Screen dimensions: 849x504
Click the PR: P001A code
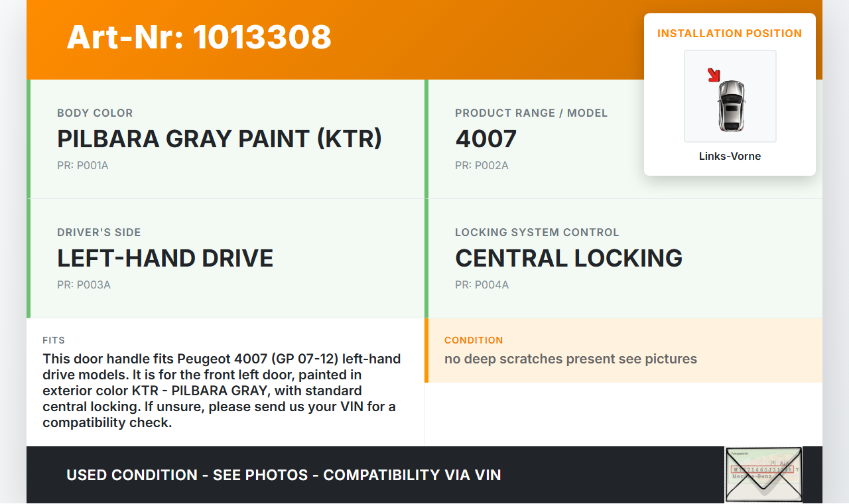83,166
